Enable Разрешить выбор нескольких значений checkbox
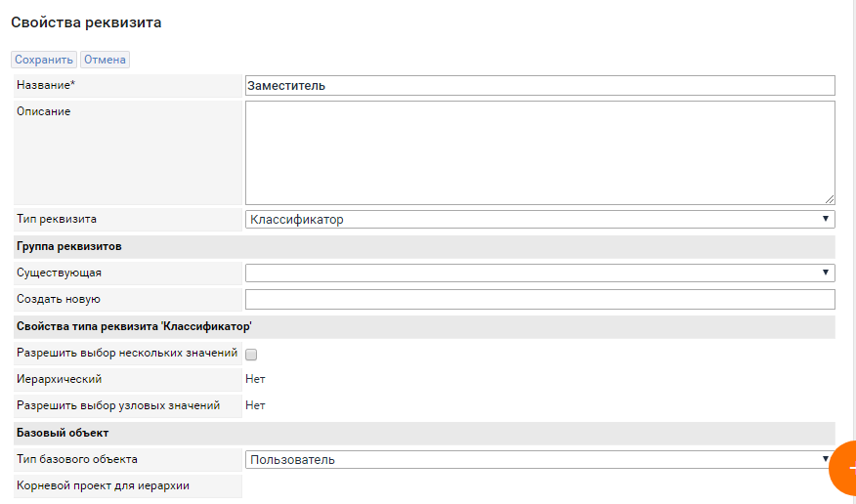 click(x=251, y=354)
